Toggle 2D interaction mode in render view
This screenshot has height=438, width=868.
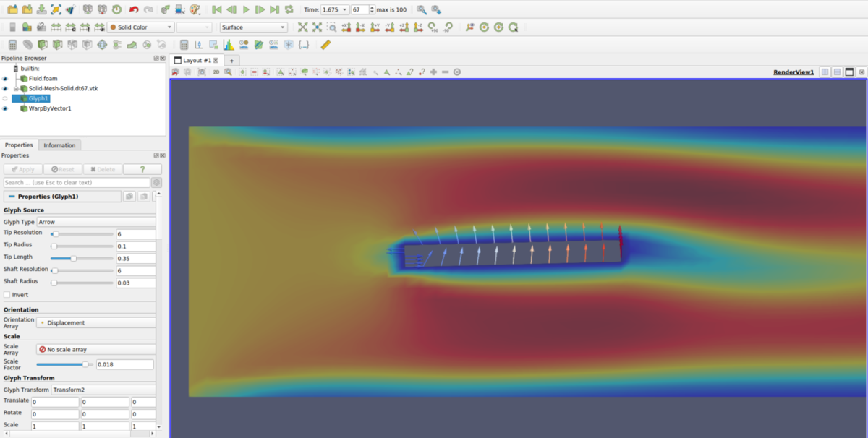pyautogui.click(x=216, y=72)
